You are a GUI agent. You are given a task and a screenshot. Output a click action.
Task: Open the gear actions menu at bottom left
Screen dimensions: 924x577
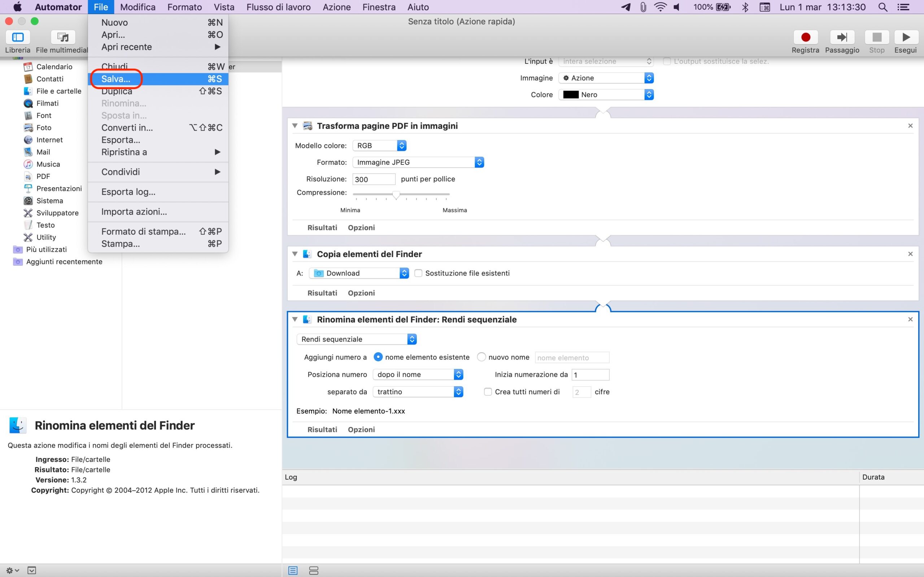click(12, 571)
